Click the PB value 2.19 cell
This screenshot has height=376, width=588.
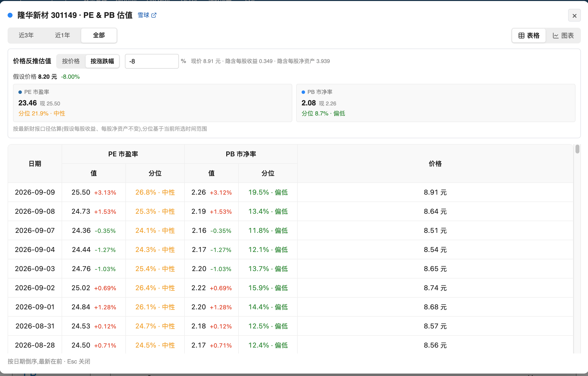[212, 211]
